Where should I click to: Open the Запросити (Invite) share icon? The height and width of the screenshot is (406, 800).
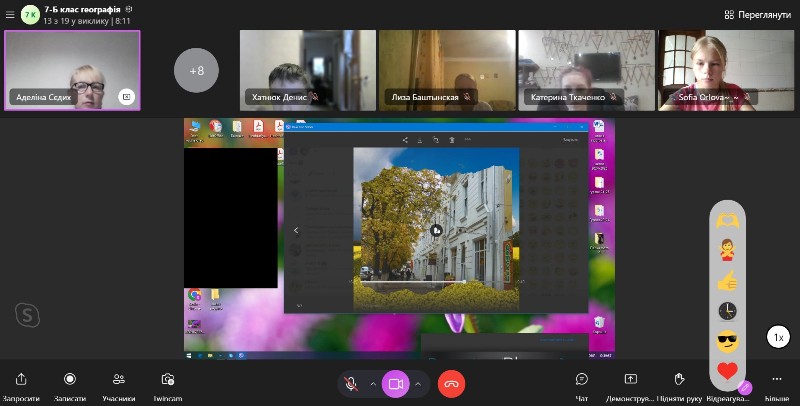21,380
